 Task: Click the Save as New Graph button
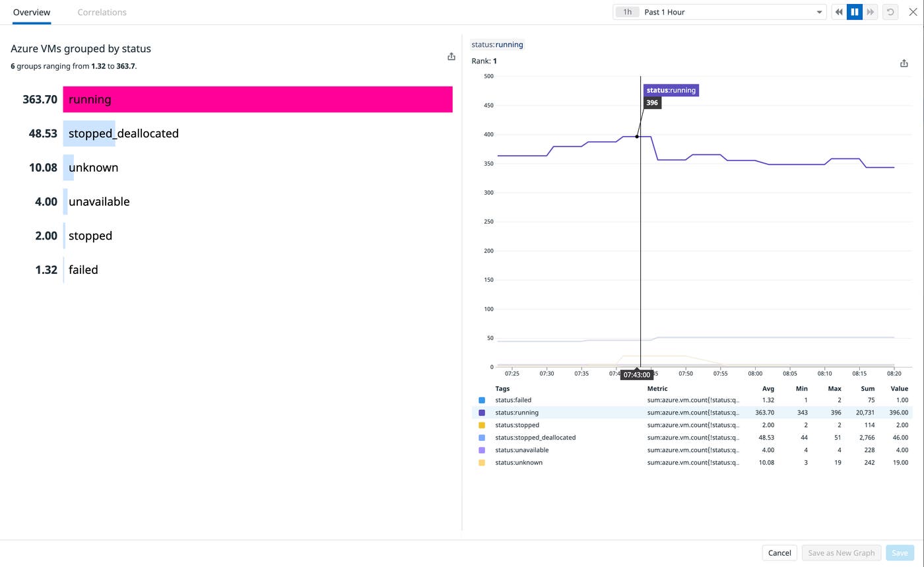[x=841, y=552]
